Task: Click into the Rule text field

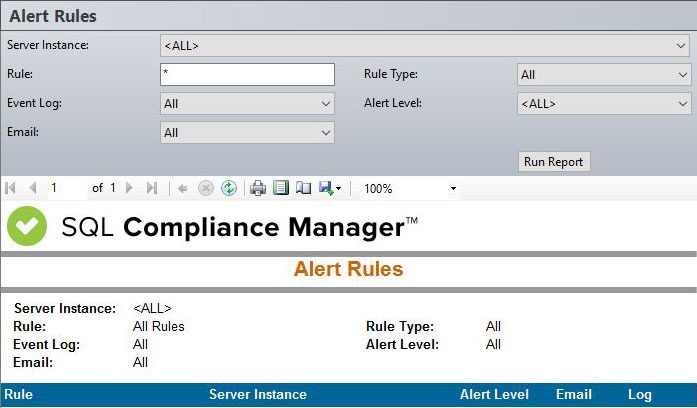Action: (247, 75)
